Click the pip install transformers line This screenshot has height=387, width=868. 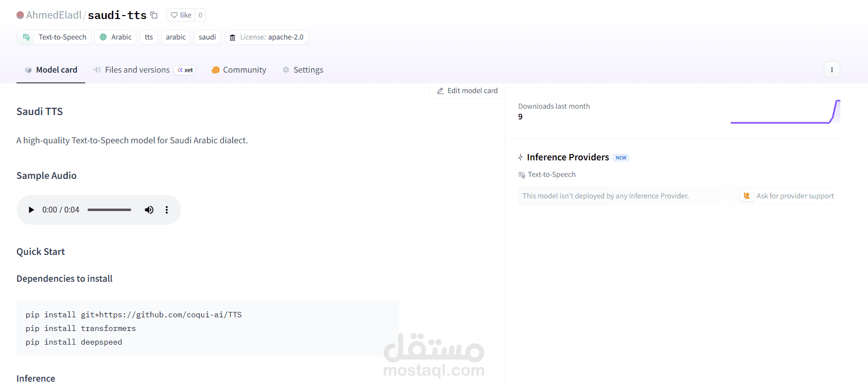click(x=81, y=329)
